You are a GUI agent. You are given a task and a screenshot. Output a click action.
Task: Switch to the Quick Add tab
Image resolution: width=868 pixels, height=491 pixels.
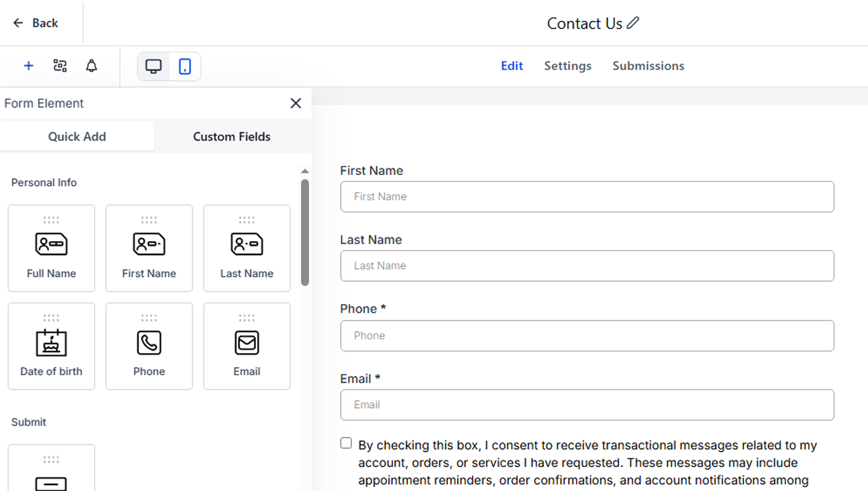(77, 137)
